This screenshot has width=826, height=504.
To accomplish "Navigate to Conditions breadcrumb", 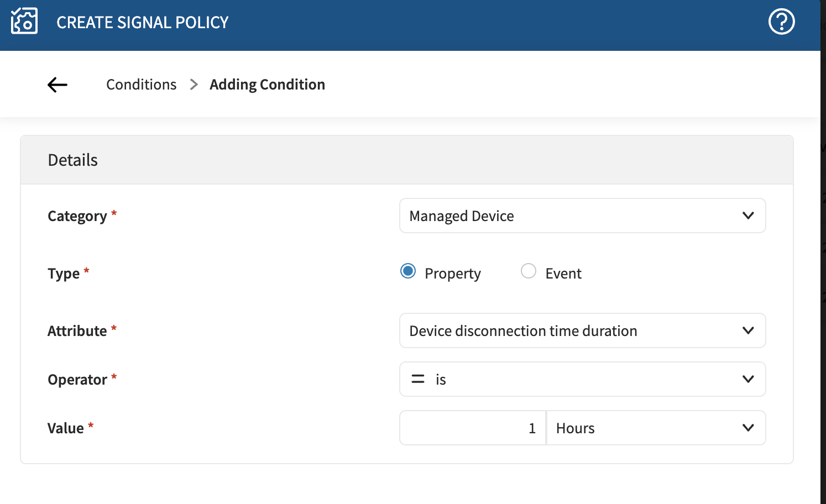I will (x=142, y=85).
